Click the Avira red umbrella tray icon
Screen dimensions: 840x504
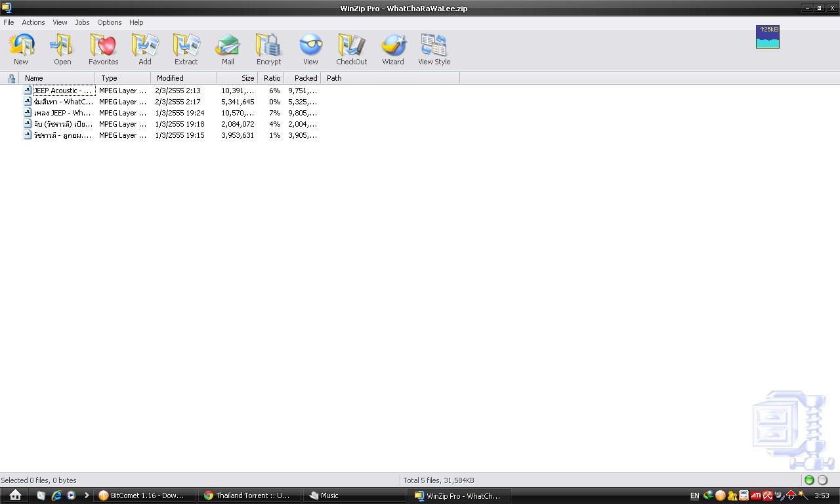766,495
